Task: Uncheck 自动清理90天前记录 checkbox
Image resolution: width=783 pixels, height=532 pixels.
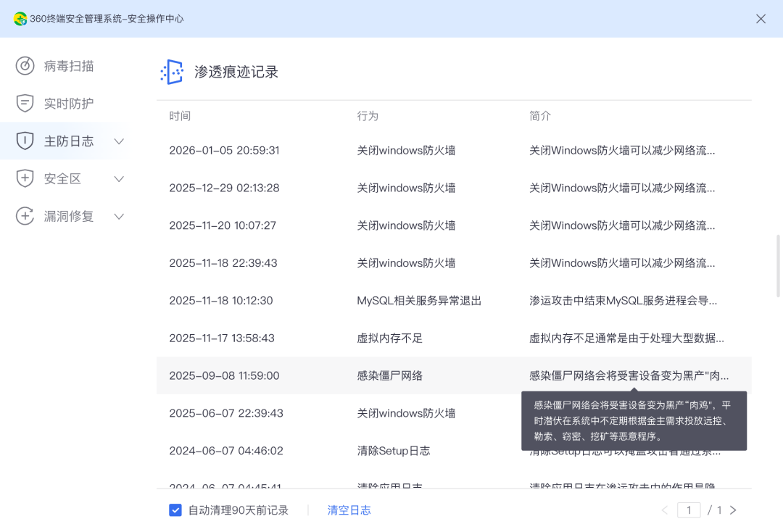Action: tap(175, 510)
